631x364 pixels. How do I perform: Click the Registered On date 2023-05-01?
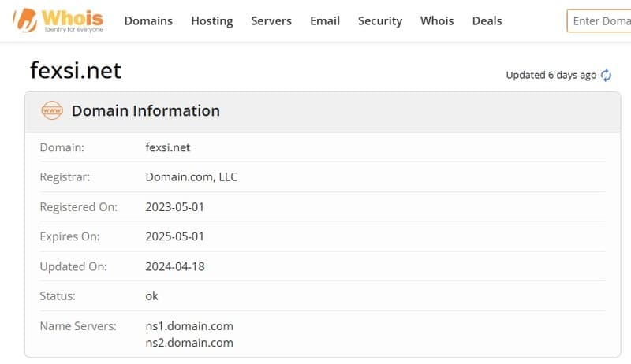point(174,207)
